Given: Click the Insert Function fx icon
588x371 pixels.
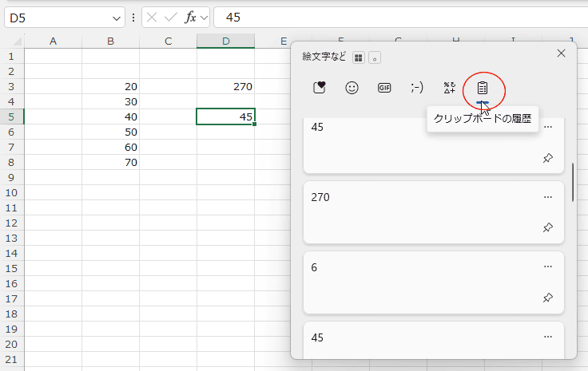Looking at the screenshot, I should pos(190,18).
